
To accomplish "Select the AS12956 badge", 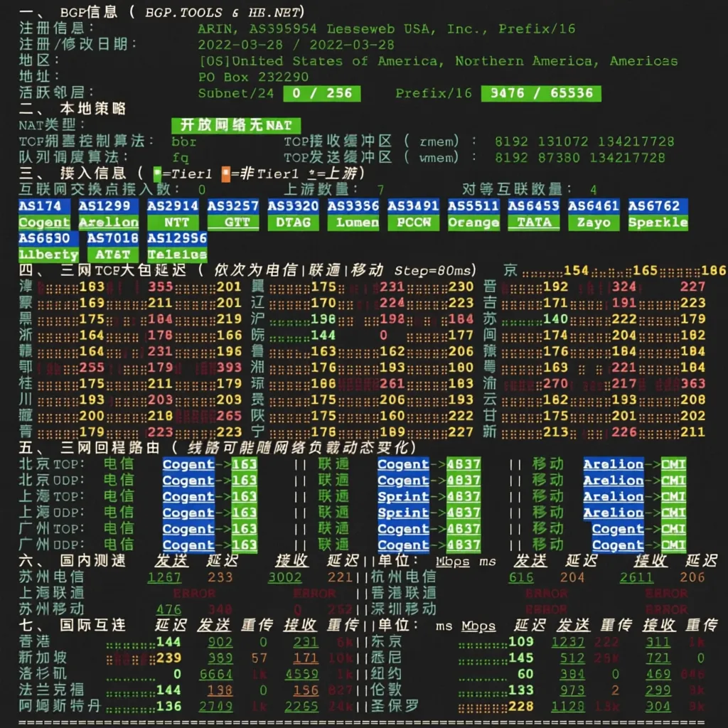I will point(177,238).
